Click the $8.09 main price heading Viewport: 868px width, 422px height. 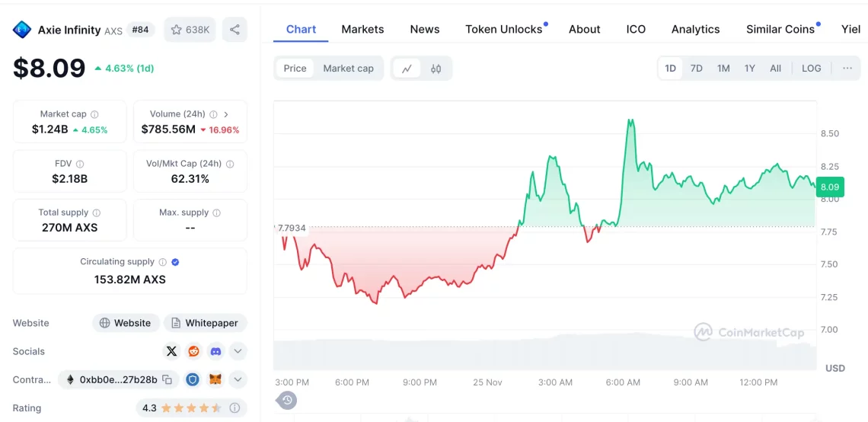click(49, 68)
